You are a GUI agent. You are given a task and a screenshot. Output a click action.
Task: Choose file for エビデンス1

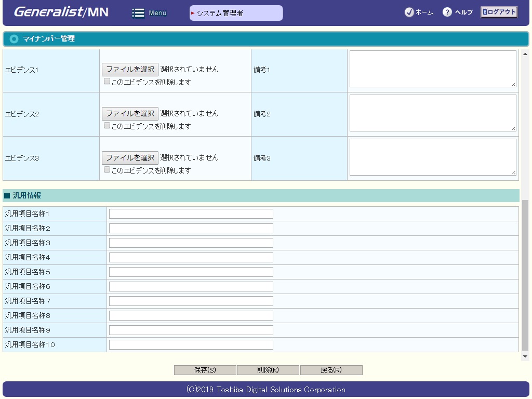[x=130, y=70]
